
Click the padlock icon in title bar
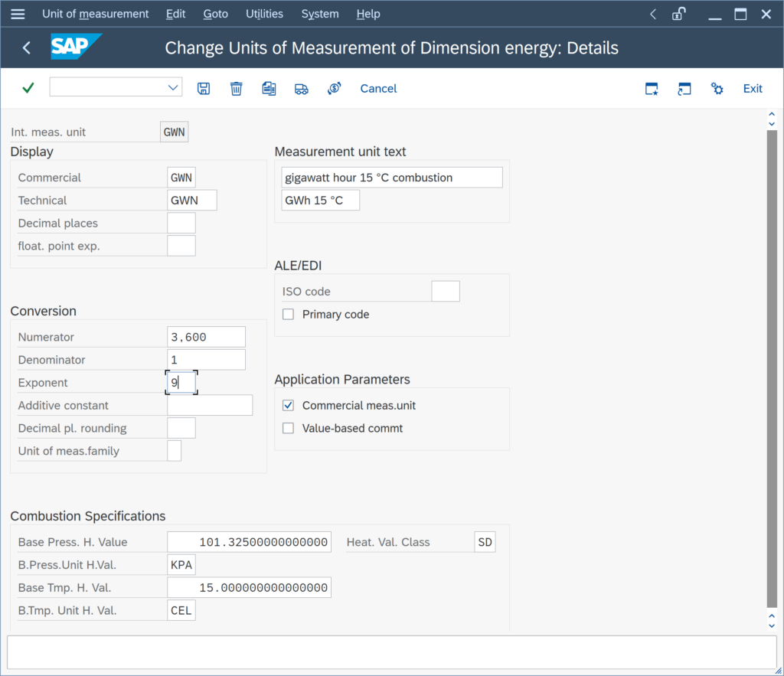click(678, 14)
